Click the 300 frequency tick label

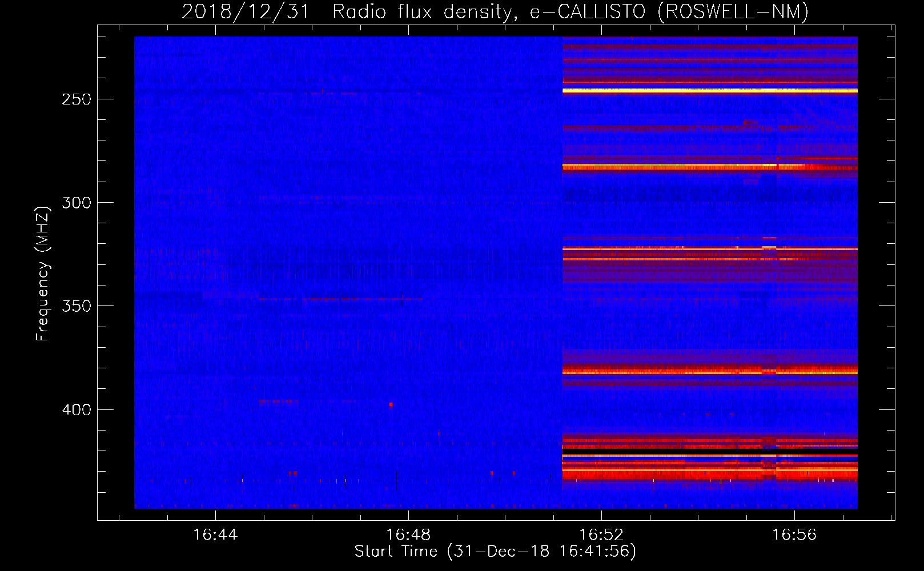(77, 203)
